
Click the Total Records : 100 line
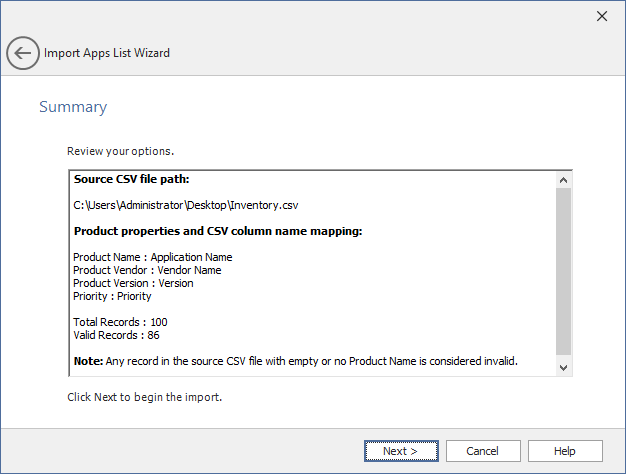point(119,322)
